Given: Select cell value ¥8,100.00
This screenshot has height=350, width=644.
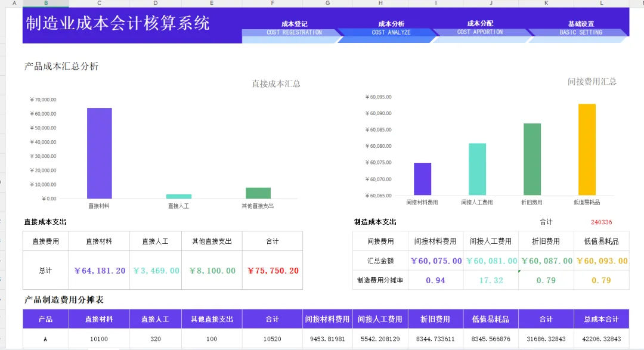Looking at the screenshot, I should pos(212,271).
